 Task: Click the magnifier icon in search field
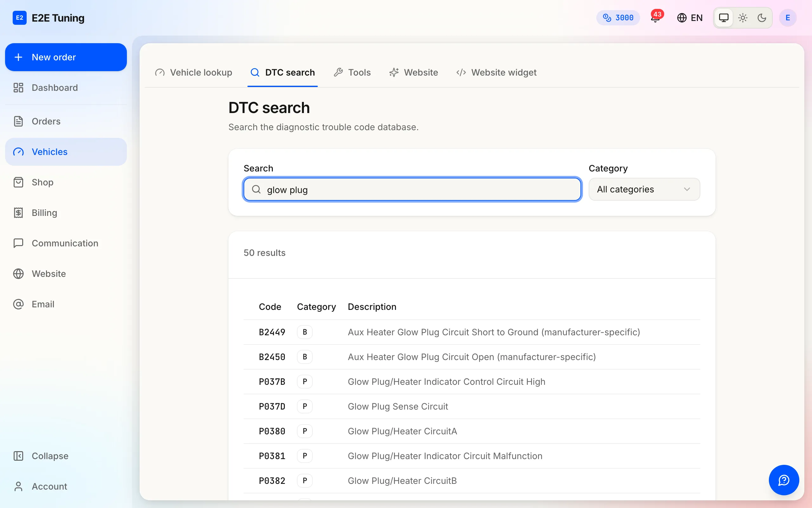click(256, 190)
